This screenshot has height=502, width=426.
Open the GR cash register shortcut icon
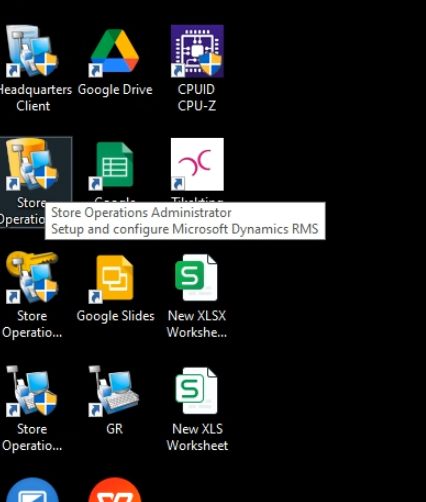point(114,391)
